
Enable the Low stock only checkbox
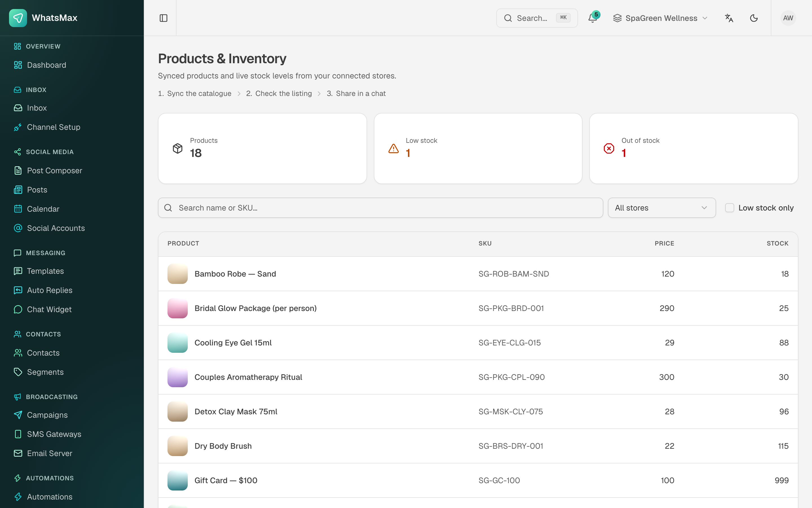(x=729, y=208)
